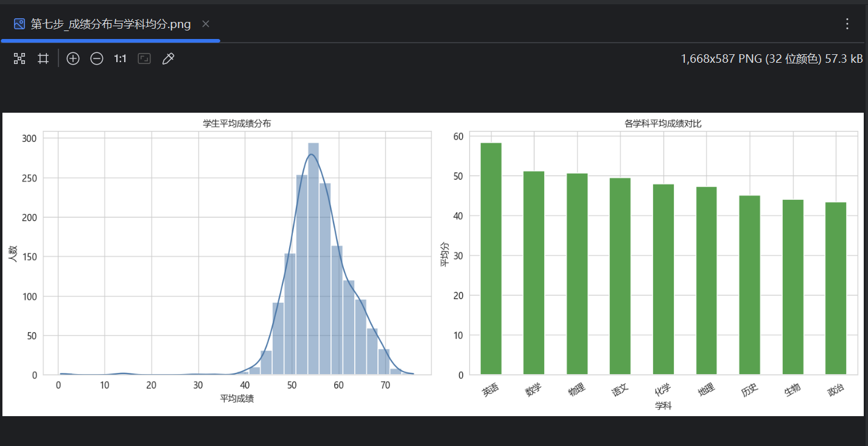This screenshot has height=446, width=868.
Task: Click the 学科 x-axis label
Action: tap(663, 406)
